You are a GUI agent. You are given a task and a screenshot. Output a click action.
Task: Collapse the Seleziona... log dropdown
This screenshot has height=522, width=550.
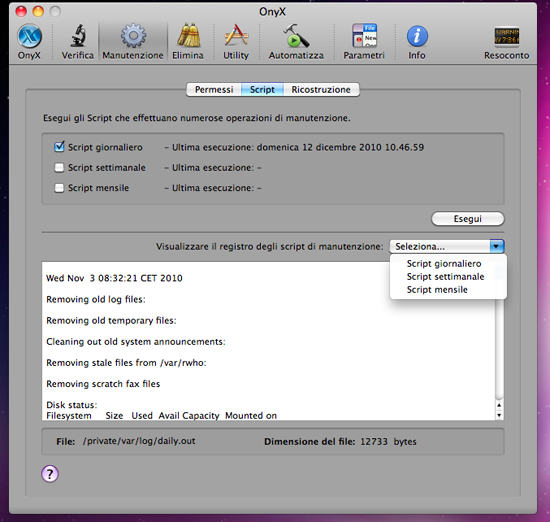(447, 246)
